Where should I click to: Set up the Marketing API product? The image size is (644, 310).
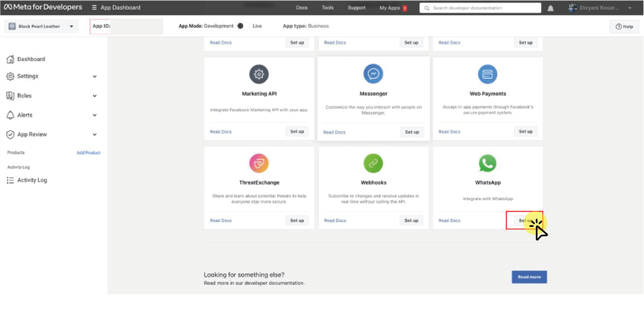297,132
